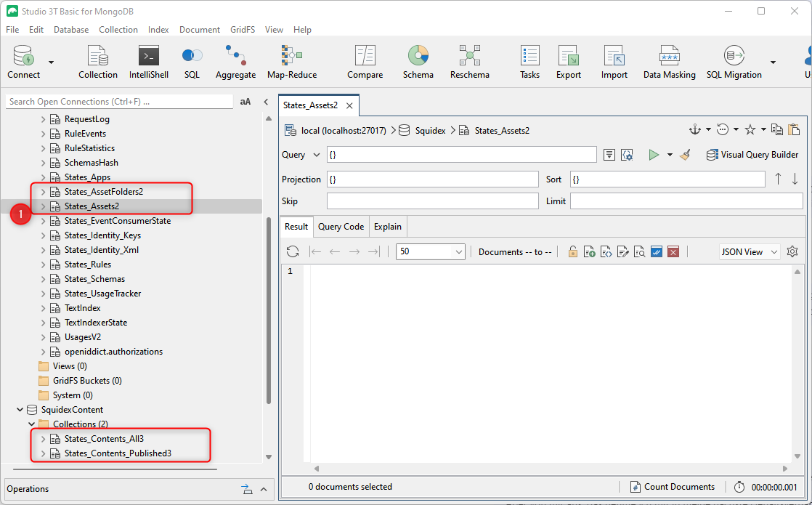Open the run-query options dropdown arrow
Viewport: 812px width, 505px height.
670,155
